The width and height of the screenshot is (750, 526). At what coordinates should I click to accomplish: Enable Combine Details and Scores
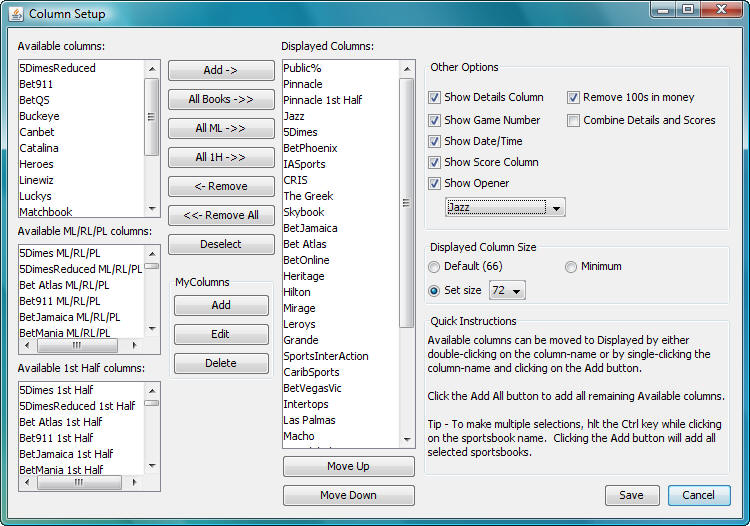[573, 120]
